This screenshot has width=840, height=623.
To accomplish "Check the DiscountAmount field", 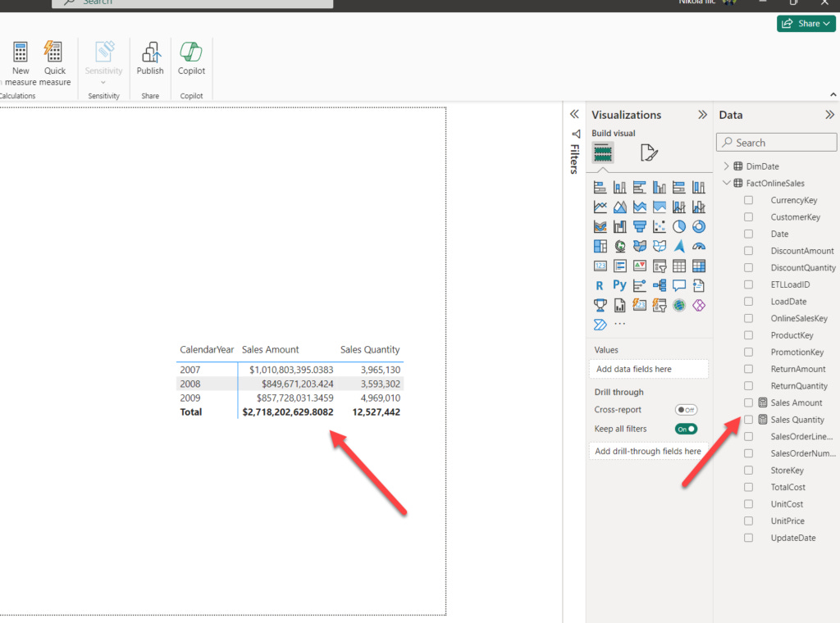I will pyautogui.click(x=748, y=251).
